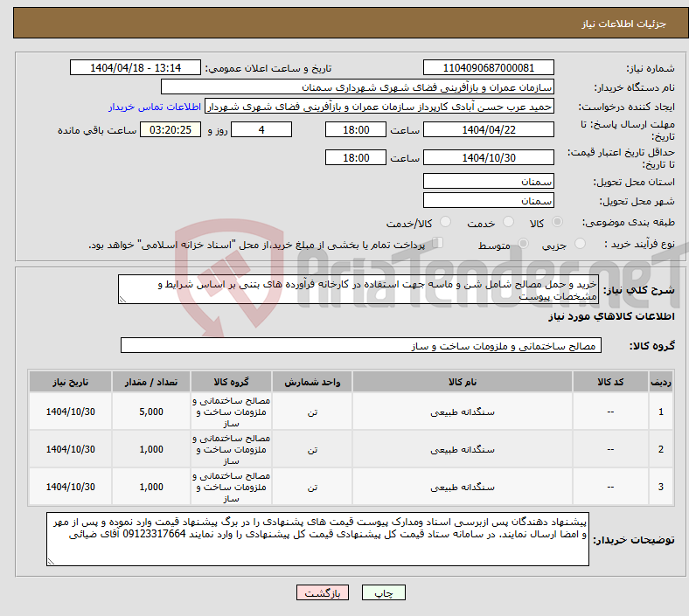This screenshot has width=689, height=616.
Task: Click the تاریخ نیاز column header
Action: click(x=70, y=382)
